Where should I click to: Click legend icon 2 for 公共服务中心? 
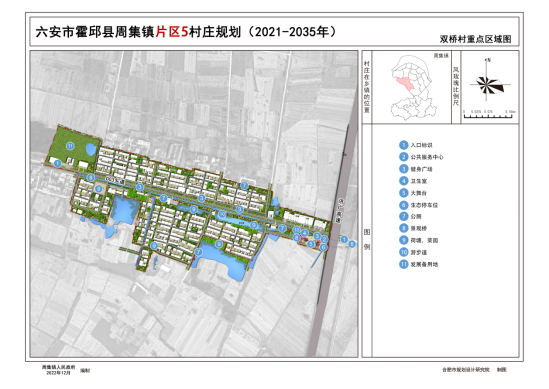click(404, 157)
